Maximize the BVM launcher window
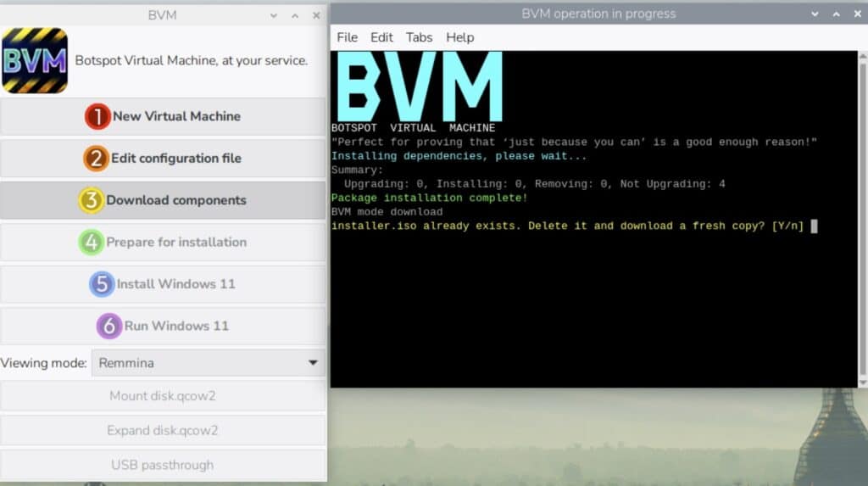868x486 pixels. point(295,15)
